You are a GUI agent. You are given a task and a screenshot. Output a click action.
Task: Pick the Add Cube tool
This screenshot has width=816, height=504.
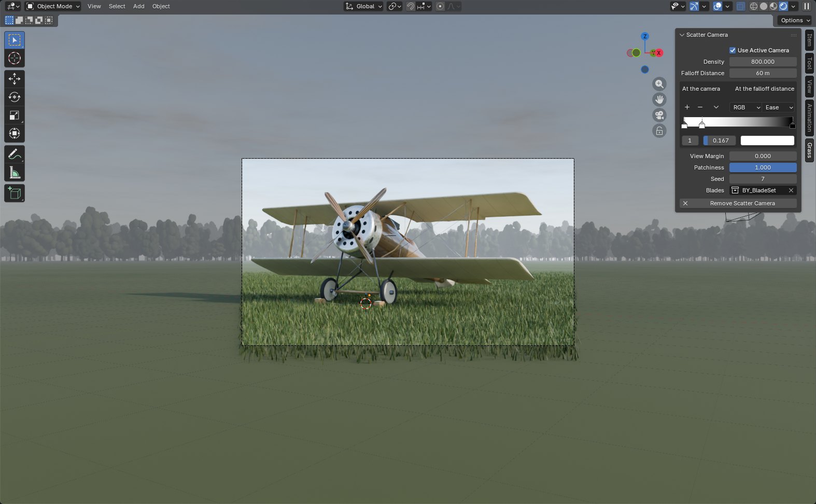15,193
